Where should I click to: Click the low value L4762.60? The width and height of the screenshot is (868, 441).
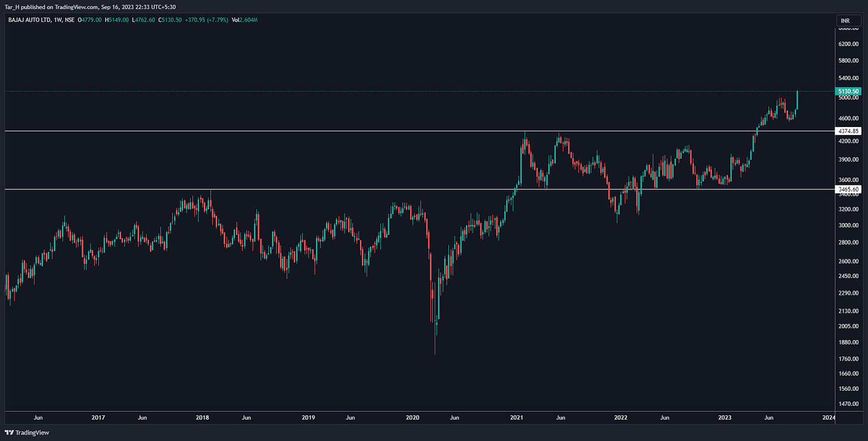coord(143,20)
